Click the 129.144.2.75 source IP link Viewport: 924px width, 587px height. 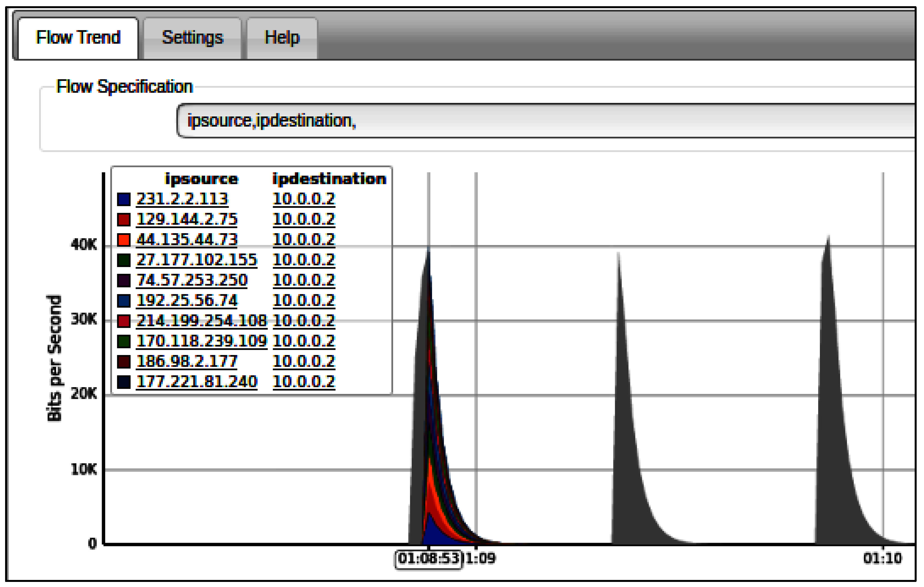(187, 219)
